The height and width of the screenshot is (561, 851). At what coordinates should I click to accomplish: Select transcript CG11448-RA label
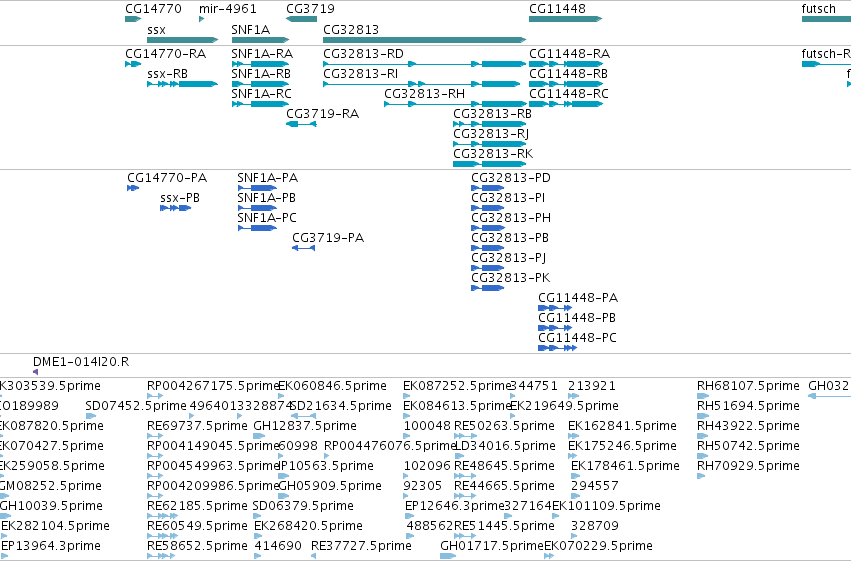569,54
